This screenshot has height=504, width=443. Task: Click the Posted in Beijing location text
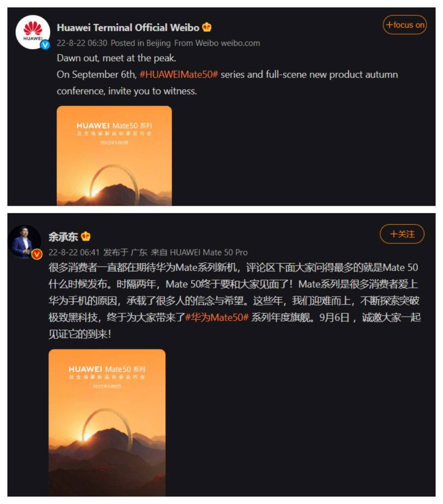point(141,43)
